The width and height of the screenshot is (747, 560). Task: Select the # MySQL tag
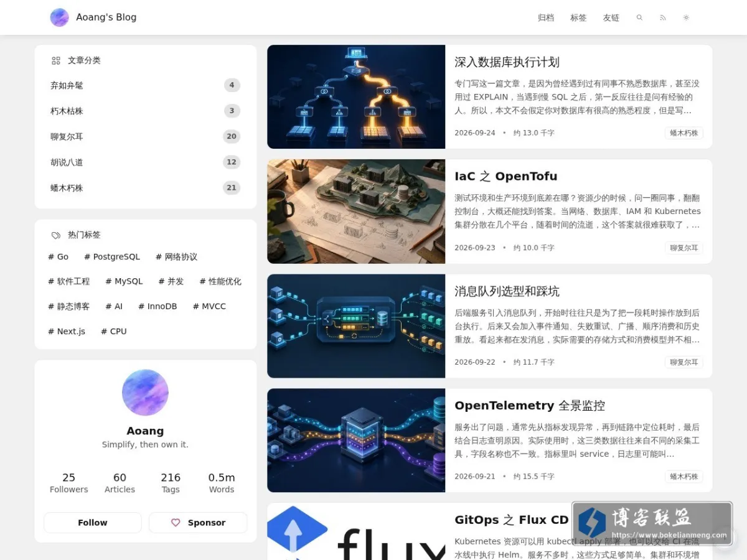pyautogui.click(x=124, y=281)
